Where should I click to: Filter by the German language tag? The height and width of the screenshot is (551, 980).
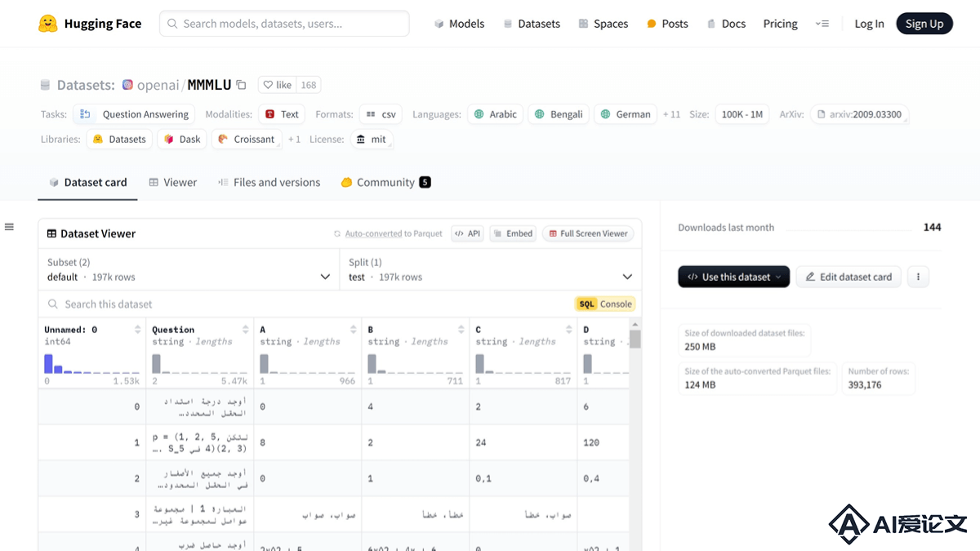click(626, 114)
